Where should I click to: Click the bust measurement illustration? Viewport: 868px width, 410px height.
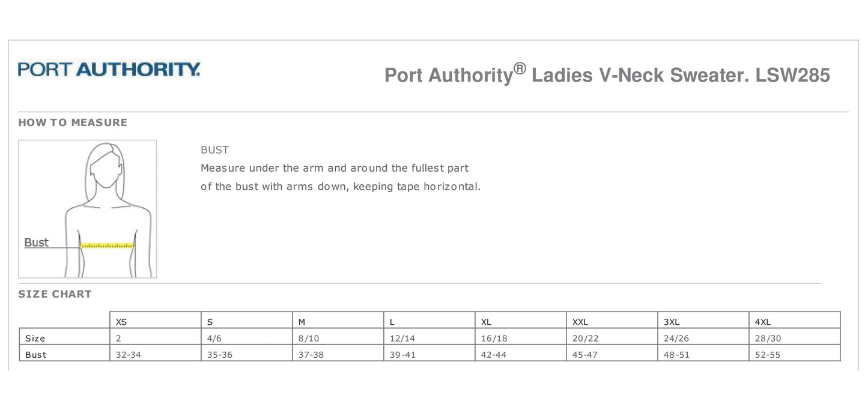tap(88, 209)
